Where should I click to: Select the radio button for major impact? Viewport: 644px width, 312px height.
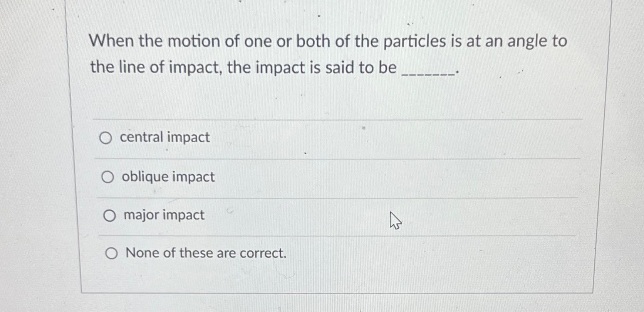click(x=110, y=215)
